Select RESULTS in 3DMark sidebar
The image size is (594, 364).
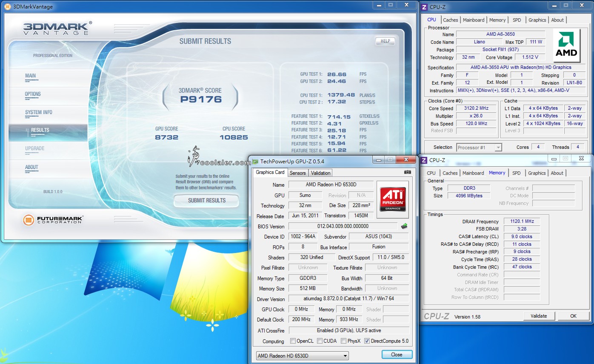click(48, 132)
